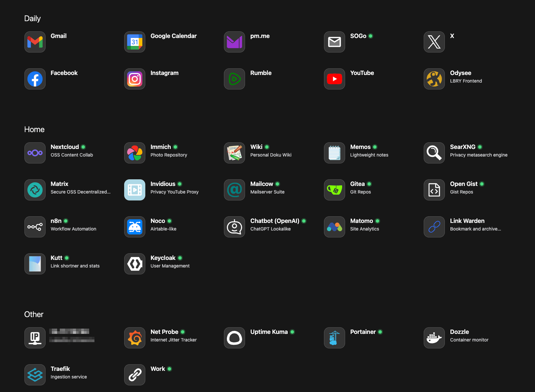535x392 pixels.
Task: Click the 'Airtable-like' description
Action: click(163, 229)
